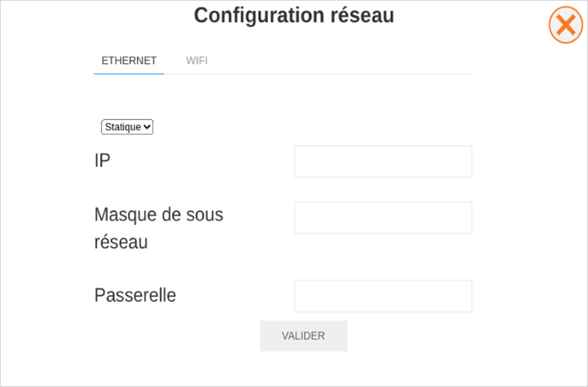
Task: Open the Statique addressing mode dropdown
Action: pyautogui.click(x=127, y=127)
